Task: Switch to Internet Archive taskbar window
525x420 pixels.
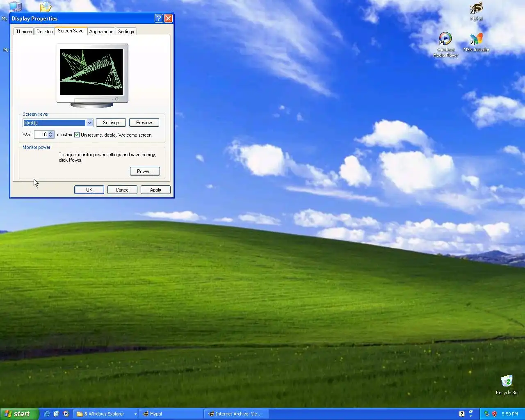Action: tap(237, 414)
